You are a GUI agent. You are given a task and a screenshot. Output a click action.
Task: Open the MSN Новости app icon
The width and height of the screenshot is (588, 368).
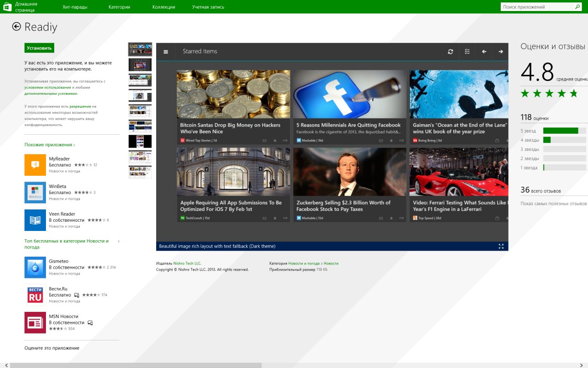pyautogui.click(x=35, y=322)
